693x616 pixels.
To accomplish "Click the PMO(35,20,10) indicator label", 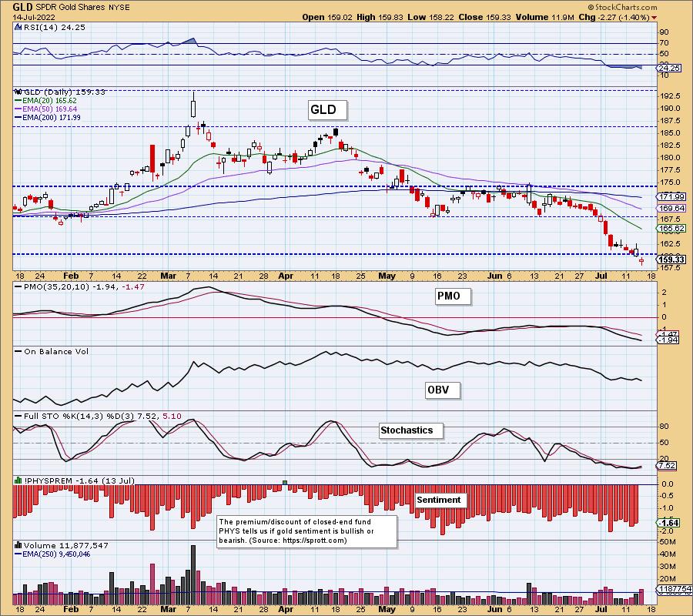I will (x=78, y=286).
